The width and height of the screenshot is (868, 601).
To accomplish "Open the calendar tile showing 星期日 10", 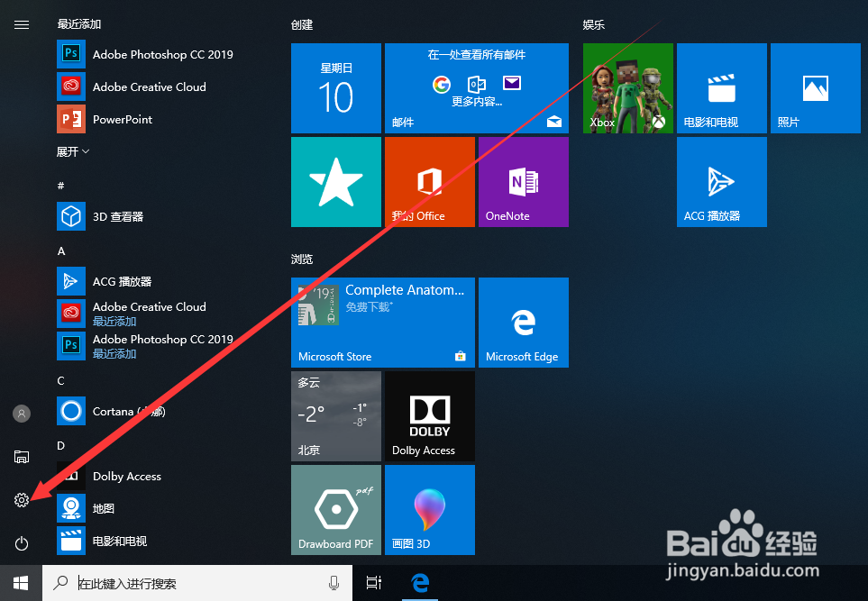I will pos(336,88).
